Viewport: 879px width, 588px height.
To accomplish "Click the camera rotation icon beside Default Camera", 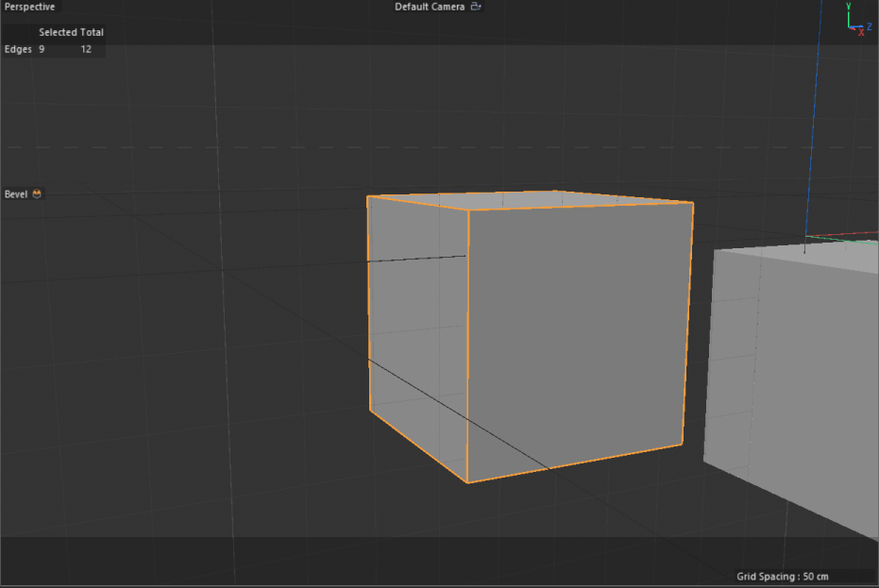I will [x=475, y=6].
